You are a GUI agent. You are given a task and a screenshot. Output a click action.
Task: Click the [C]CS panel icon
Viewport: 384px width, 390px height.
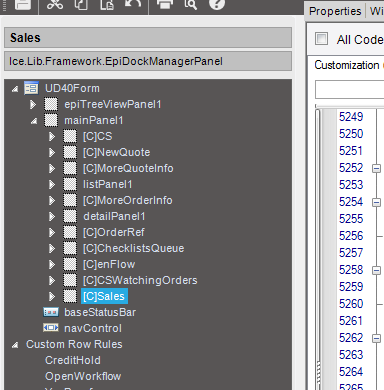coord(70,136)
